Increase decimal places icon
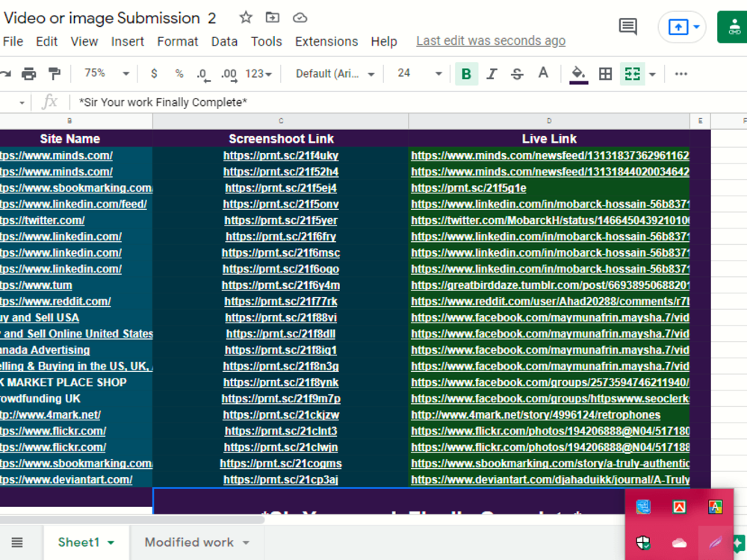The width and height of the screenshot is (747, 560). click(x=229, y=74)
